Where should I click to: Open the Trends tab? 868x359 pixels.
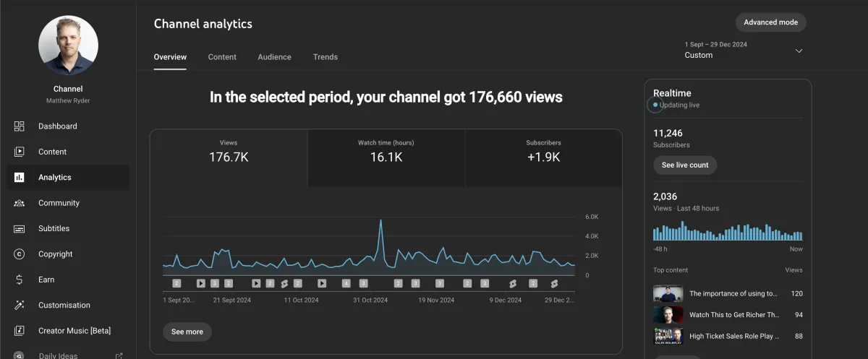click(x=325, y=57)
